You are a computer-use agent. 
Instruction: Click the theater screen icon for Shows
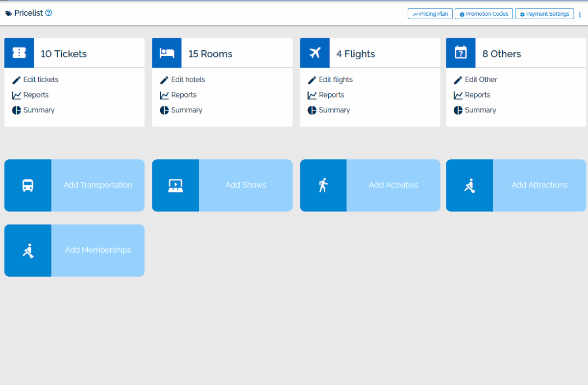175,185
